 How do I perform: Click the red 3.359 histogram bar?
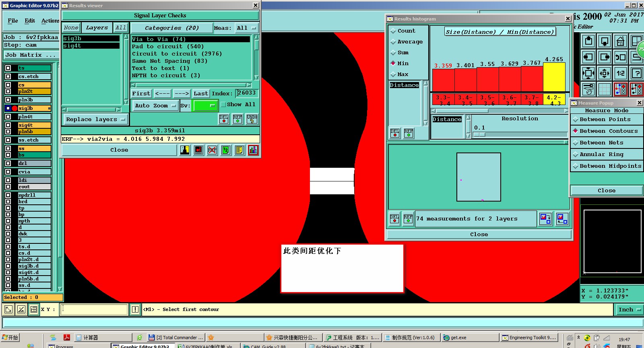point(443,80)
